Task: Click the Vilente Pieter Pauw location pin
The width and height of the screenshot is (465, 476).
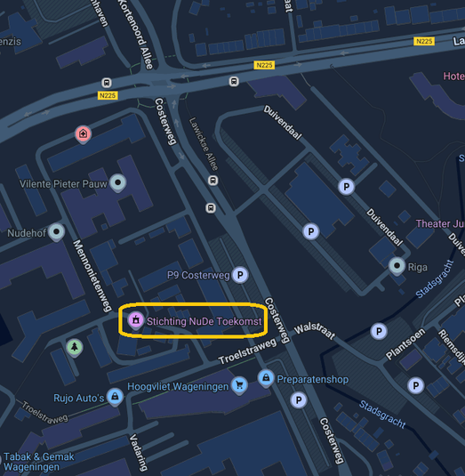Action: 118,182
